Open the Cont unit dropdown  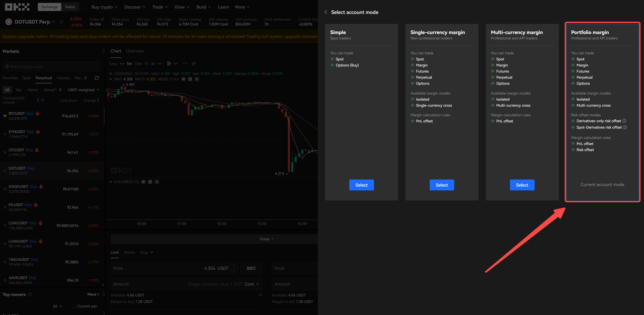252,284
